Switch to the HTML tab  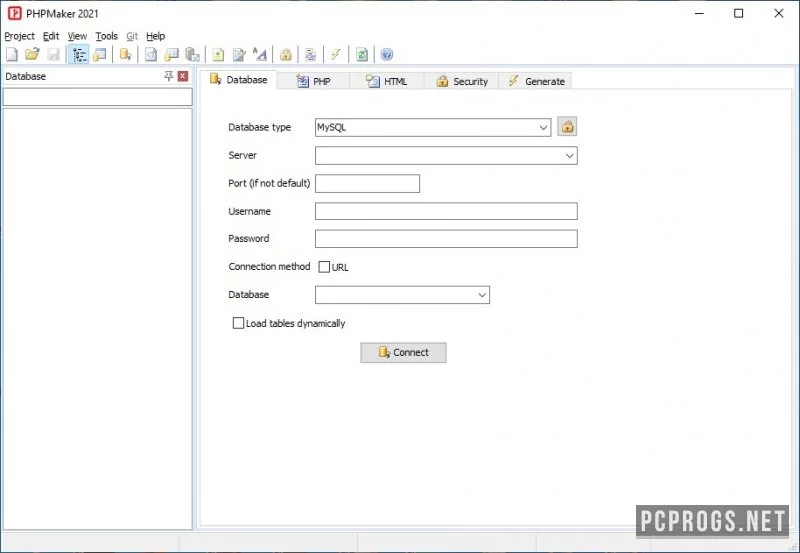pos(387,81)
